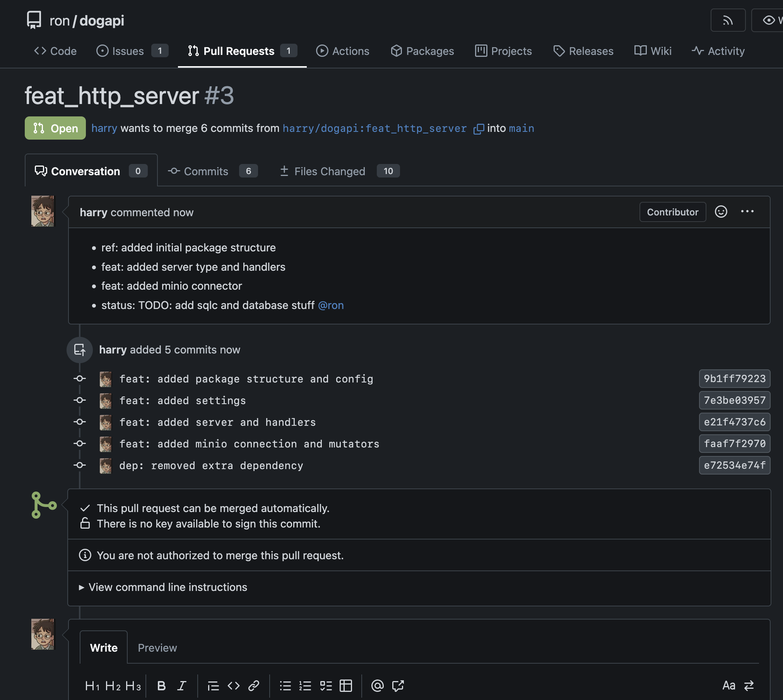Select the Pull Requests tab
The image size is (783, 700).
click(243, 51)
